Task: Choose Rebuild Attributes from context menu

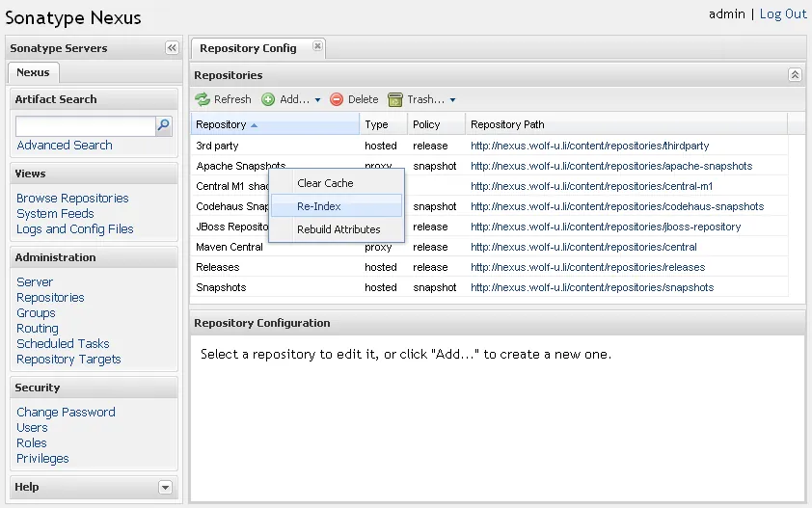Action: point(337,229)
